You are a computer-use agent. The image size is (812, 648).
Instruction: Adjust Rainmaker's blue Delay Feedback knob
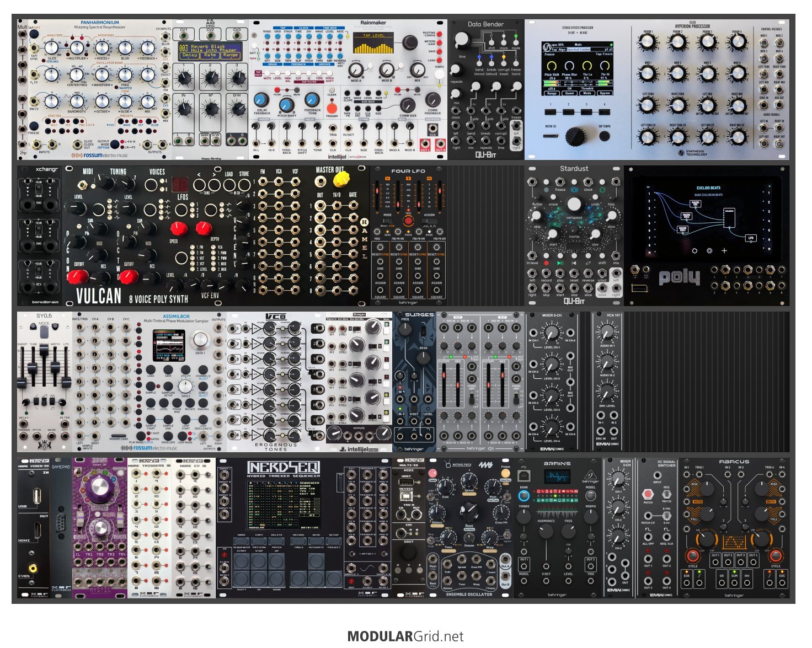click(261, 100)
